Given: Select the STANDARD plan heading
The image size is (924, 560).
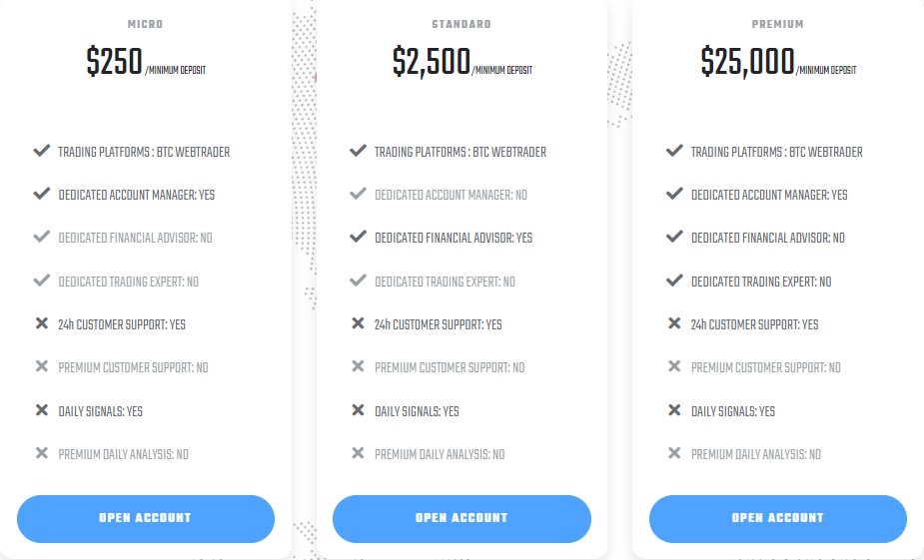Looking at the screenshot, I should pos(462,24).
